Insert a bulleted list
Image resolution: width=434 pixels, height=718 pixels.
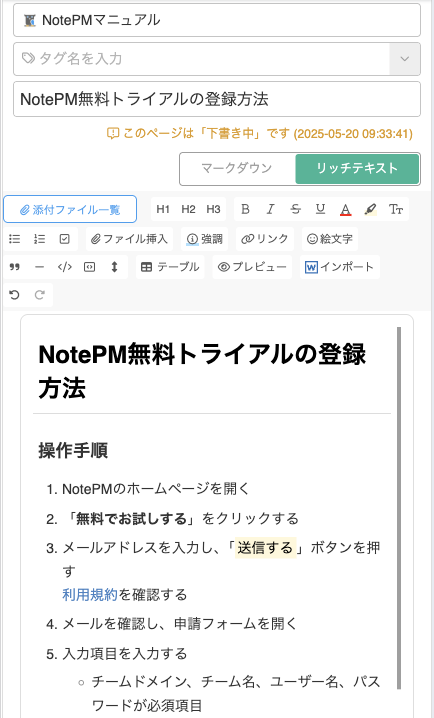15,239
